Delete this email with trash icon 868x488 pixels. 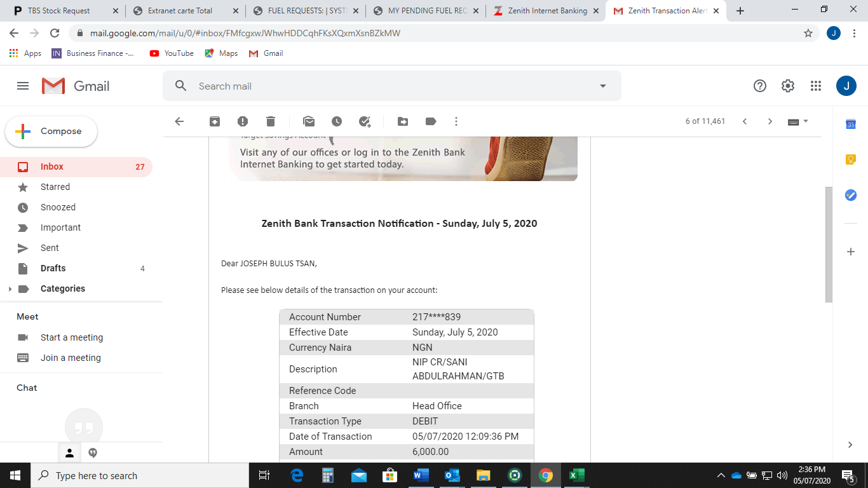click(271, 121)
